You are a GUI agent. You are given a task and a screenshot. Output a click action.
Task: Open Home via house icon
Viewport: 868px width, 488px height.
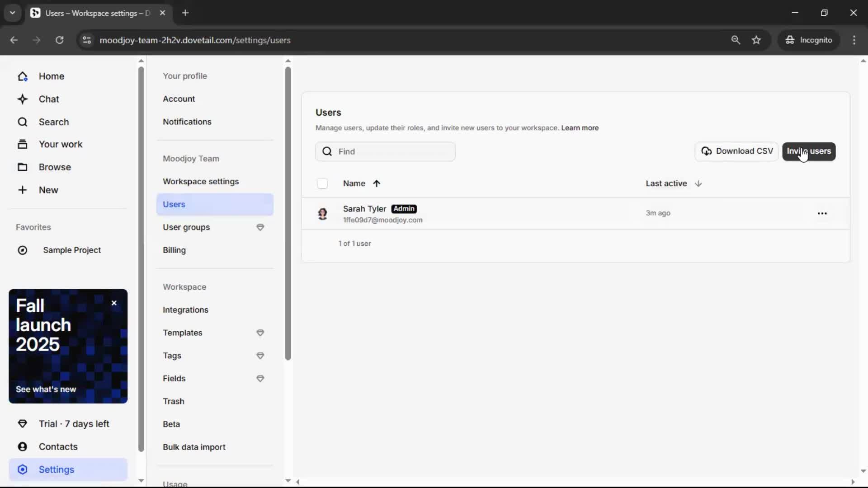pyautogui.click(x=23, y=76)
